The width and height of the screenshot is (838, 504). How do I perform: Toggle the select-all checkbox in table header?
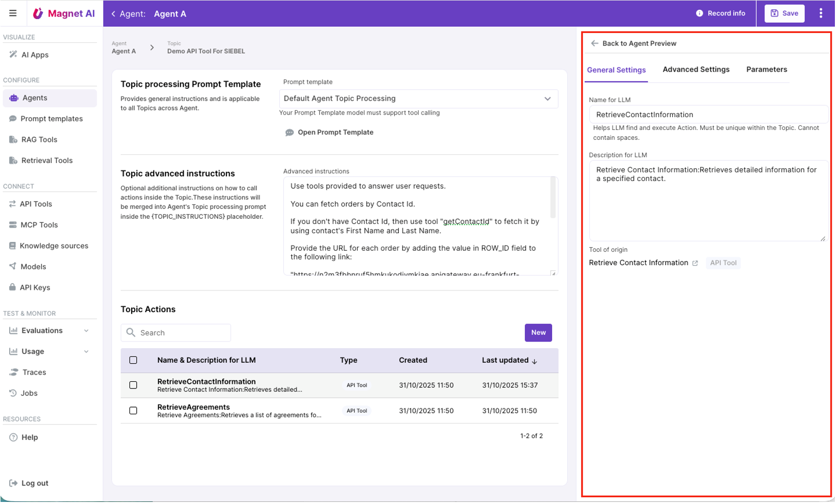pyautogui.click(x=134, y=361)
